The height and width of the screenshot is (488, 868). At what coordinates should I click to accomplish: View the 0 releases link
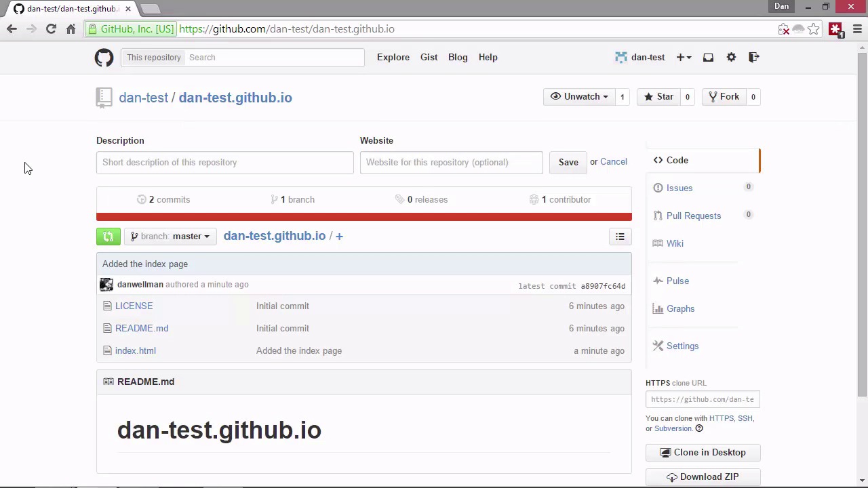(421, 200)
